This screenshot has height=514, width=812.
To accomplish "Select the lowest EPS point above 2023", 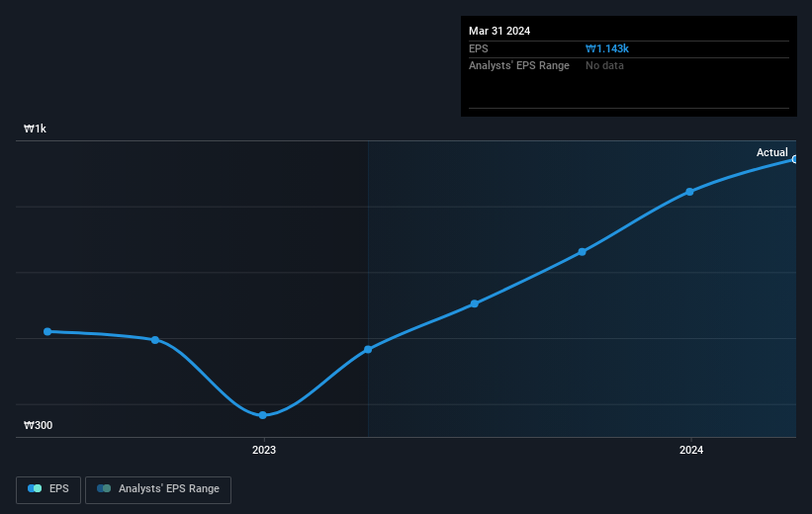I will click(262, 415).
